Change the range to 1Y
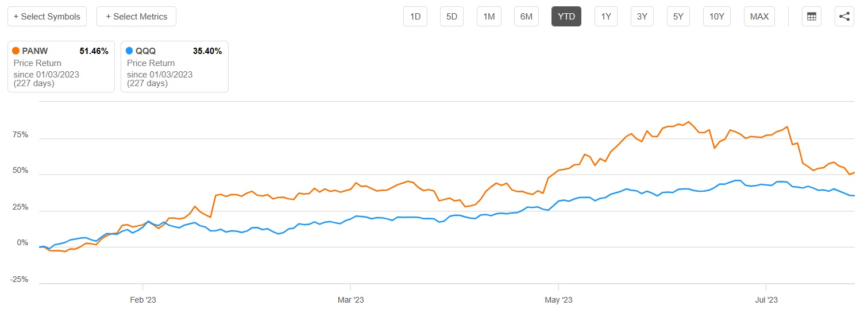The width and height of the screenshot is (868, 317). 606,17
